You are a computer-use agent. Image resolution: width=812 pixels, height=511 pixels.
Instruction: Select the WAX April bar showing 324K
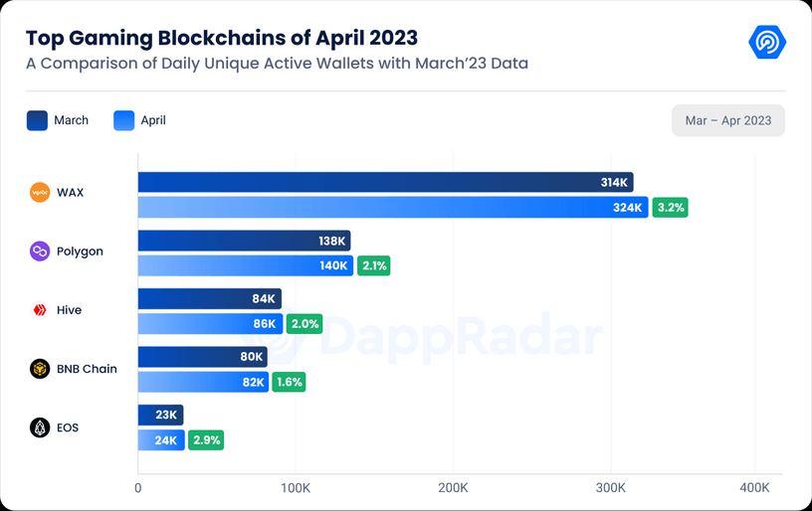pos(393,208)
